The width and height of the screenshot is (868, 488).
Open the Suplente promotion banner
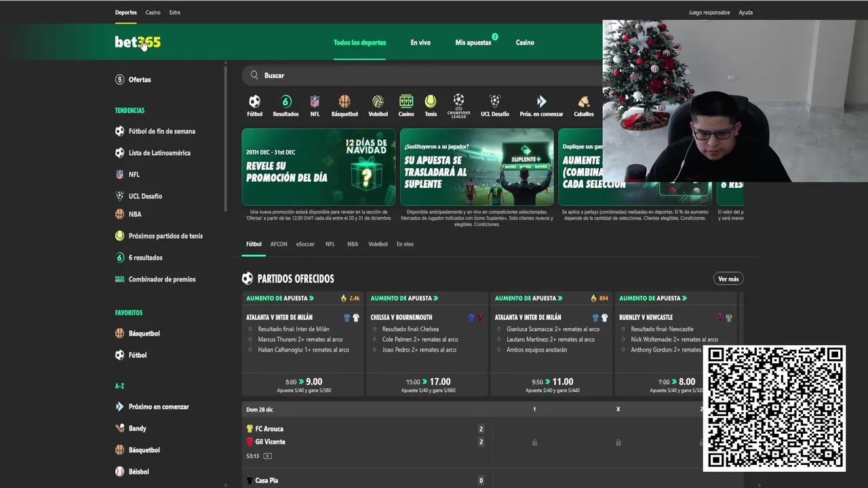tap(477, 167)
